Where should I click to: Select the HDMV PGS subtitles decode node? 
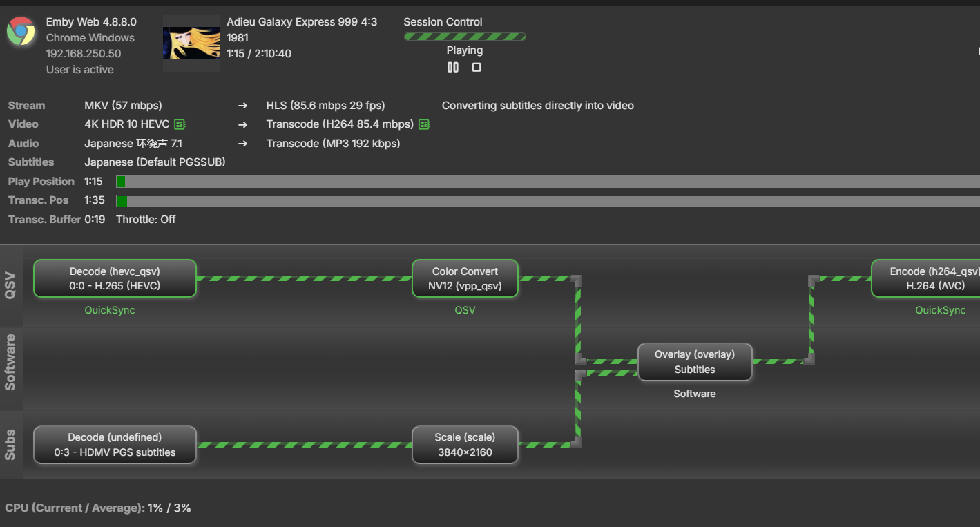115,445
